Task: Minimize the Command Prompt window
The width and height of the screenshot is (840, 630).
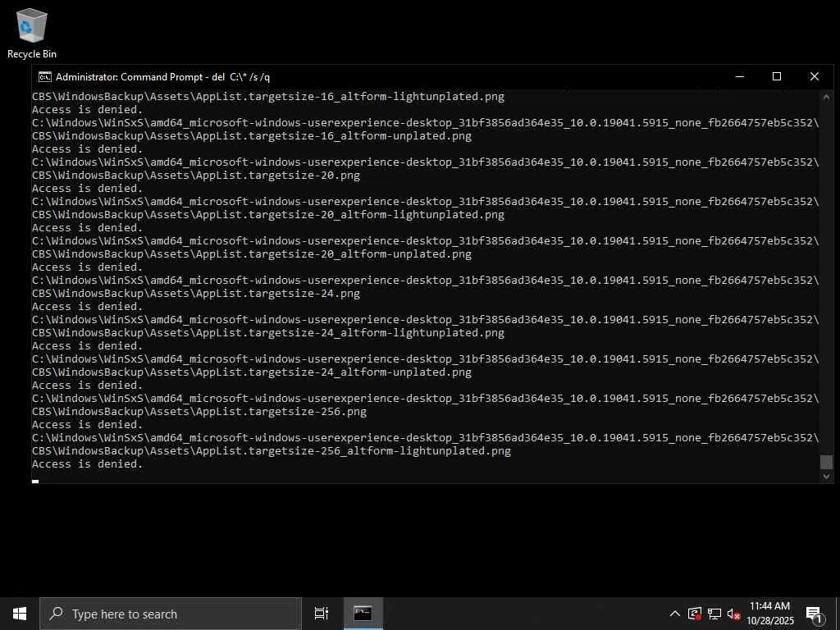Action: pyautogui.click(x=740, y=76)
